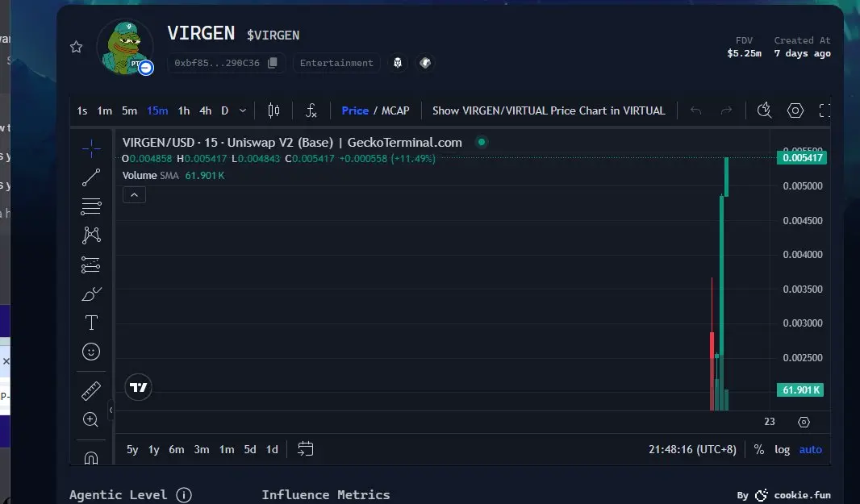Select the 15m timeframe
This screenshot has height=504, width=860.
pos(157,110)
